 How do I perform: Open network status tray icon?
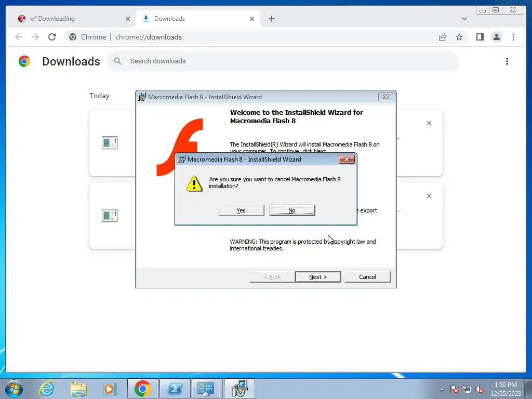point(467,389)
